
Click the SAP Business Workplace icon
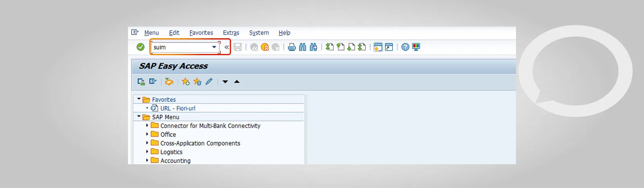[169, 82]
